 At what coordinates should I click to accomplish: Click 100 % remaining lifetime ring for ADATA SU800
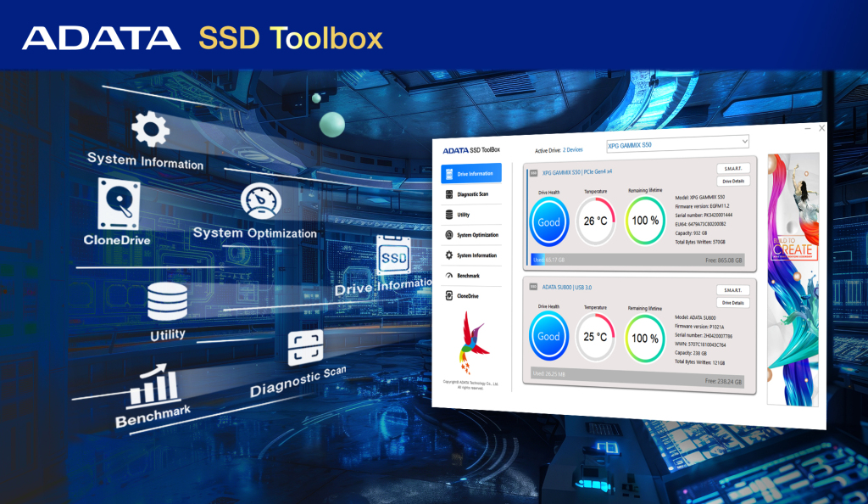(x=645, y=338)
